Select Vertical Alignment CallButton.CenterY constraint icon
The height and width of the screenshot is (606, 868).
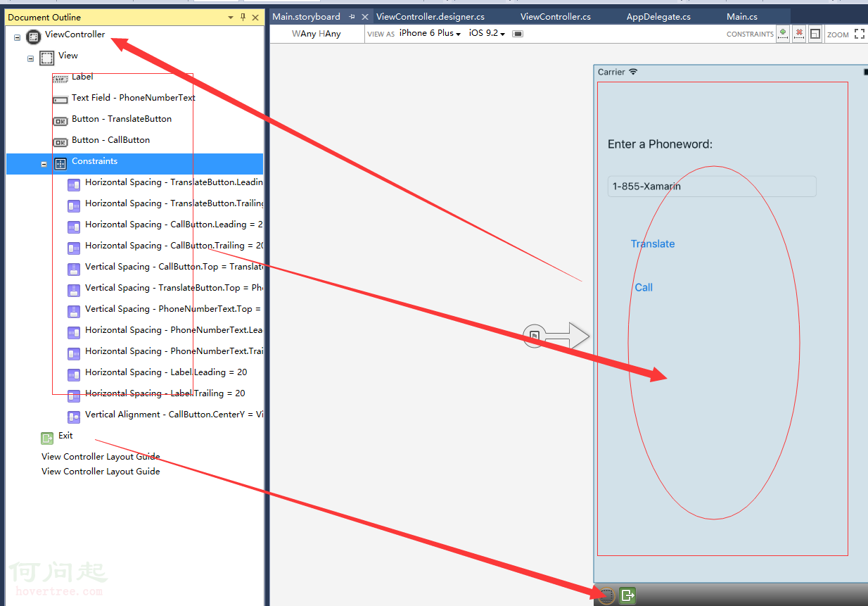(x=74, y=417)
